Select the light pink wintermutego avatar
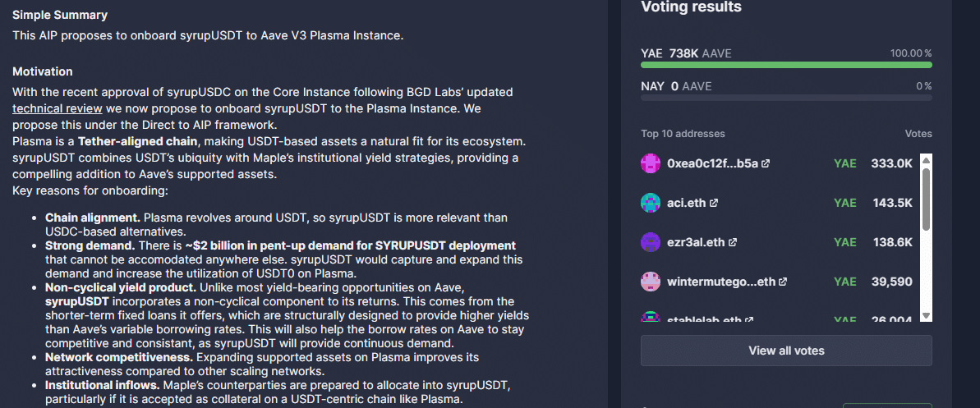 tap(651, 282)
